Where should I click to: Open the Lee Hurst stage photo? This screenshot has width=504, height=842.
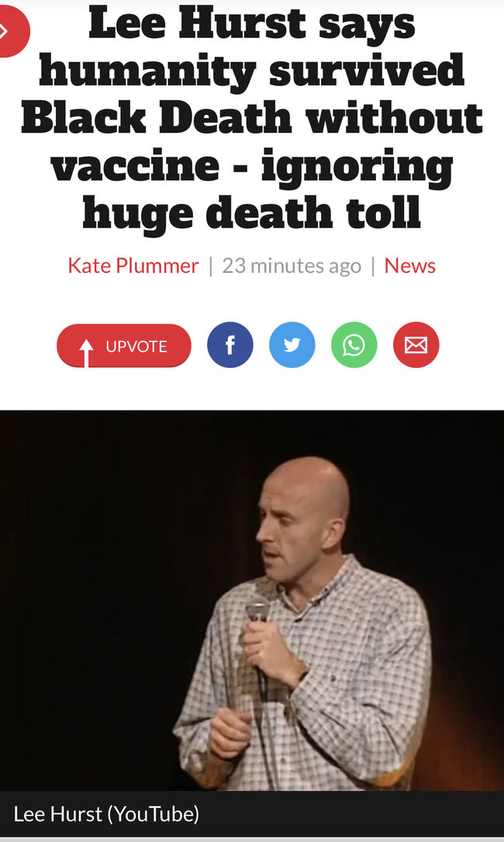[x=252, y=601]
